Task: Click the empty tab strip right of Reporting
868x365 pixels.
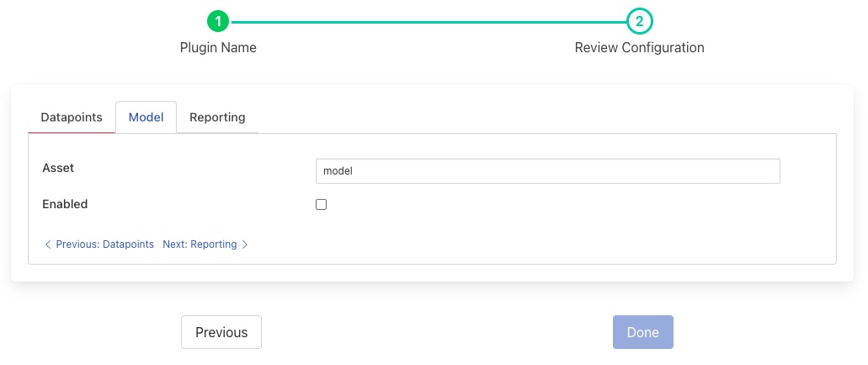Action: pyautogui.click(x=547, y=118)
